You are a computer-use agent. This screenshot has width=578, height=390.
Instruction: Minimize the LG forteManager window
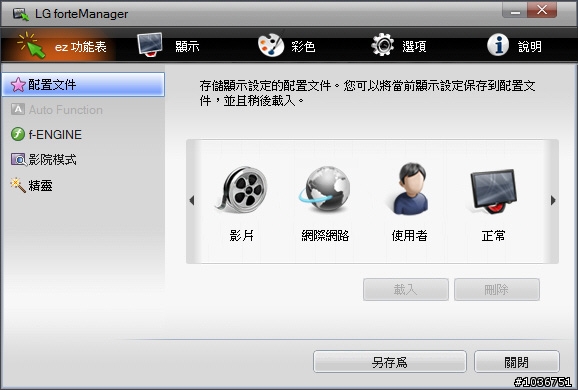coord(515,10)
